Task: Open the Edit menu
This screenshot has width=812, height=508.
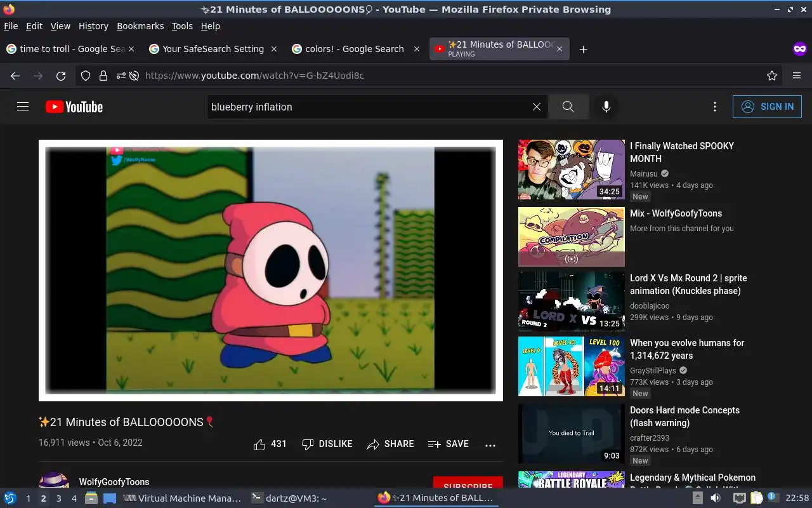Action: tap(34, 26)
